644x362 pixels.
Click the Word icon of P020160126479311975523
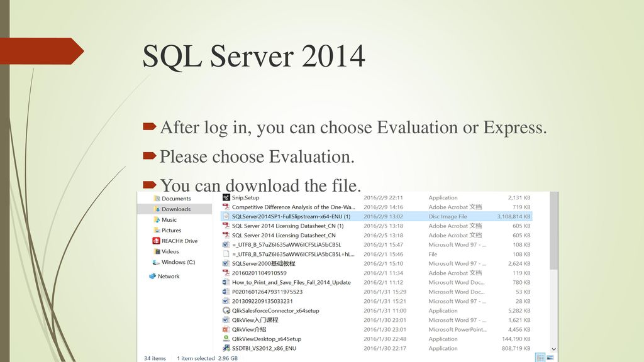pyautogui.click(x=226, y=292)
